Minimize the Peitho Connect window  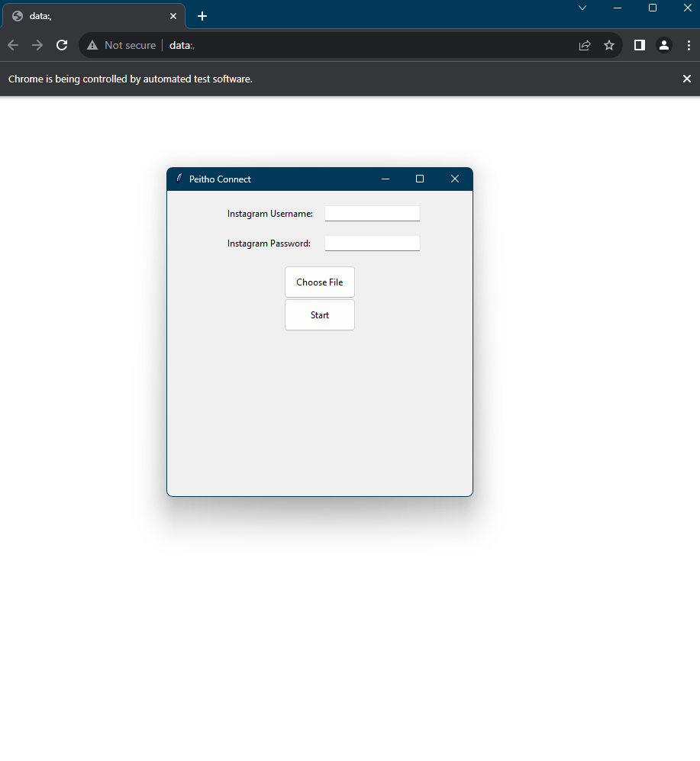[x=385, y=179]
